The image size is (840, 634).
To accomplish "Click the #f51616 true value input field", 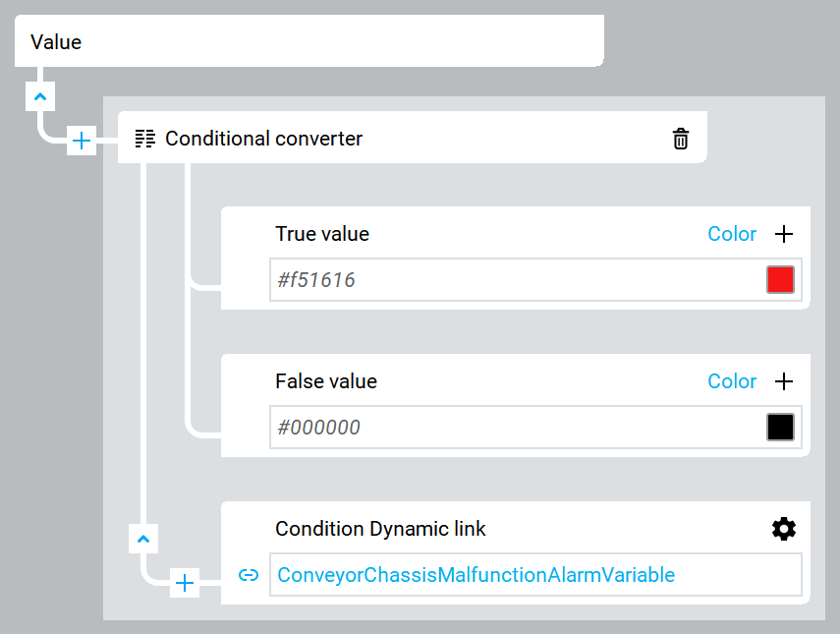I will [511, 280].
